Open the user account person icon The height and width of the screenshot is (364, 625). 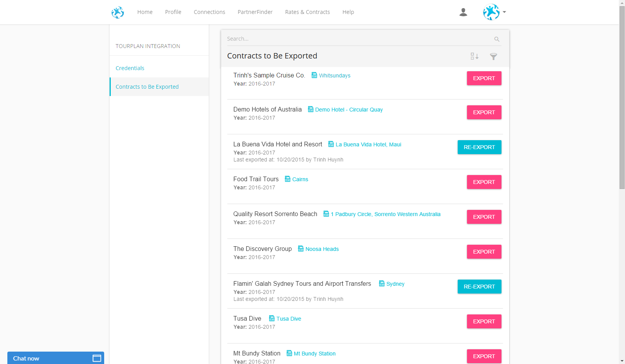click(x=463, y=12)
